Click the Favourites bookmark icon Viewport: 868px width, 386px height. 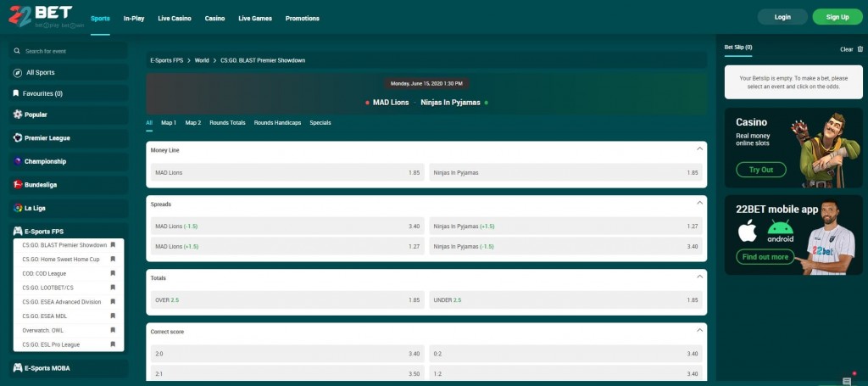(17, 93)
